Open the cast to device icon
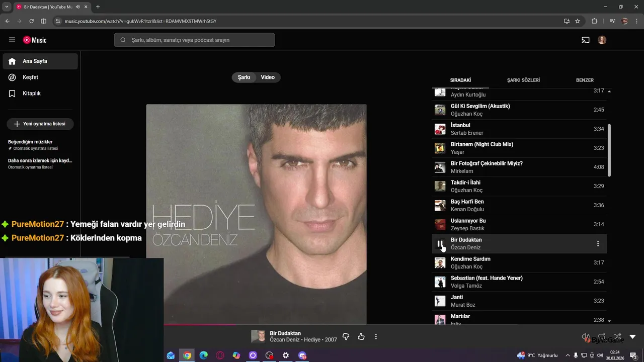Screen dimensions: 644x362 586,40
